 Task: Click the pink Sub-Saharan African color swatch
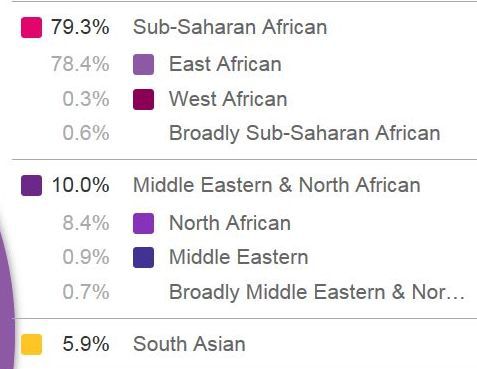(x=31, y=27)
